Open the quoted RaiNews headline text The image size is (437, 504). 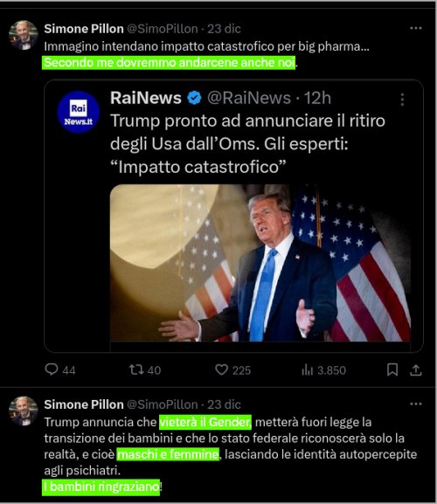pos(247,143)
